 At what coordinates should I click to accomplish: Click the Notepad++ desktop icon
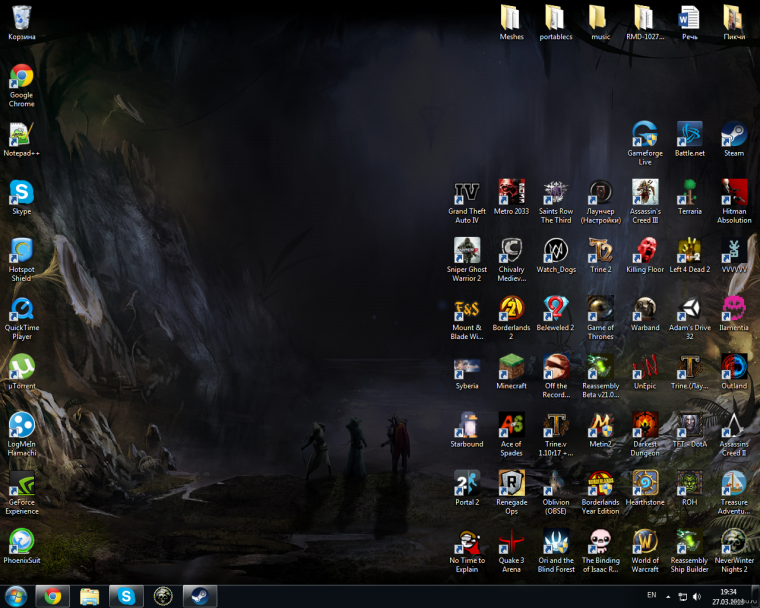[x=21, y=134]
